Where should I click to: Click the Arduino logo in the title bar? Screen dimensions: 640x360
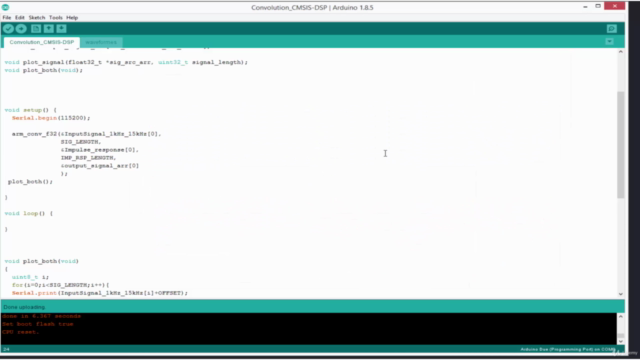[5, 7]
